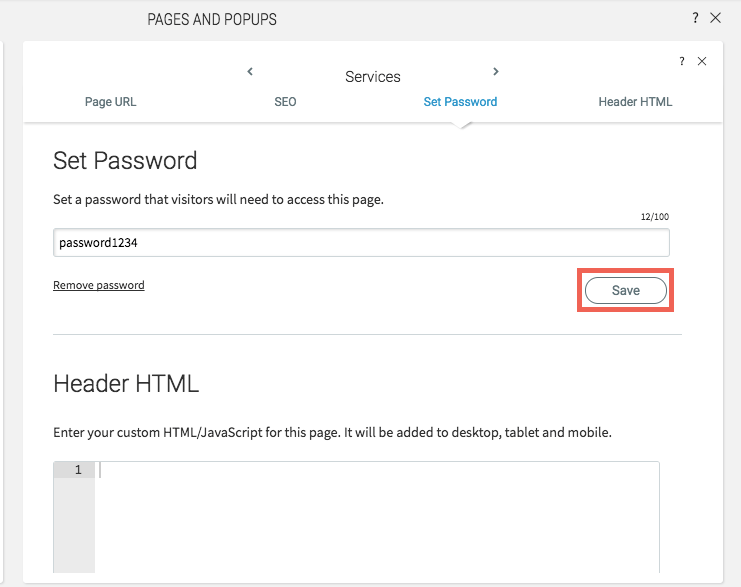741x587 pixels.
Task: Place cursor in Header HTML code editor
Action: coord(377,517)
